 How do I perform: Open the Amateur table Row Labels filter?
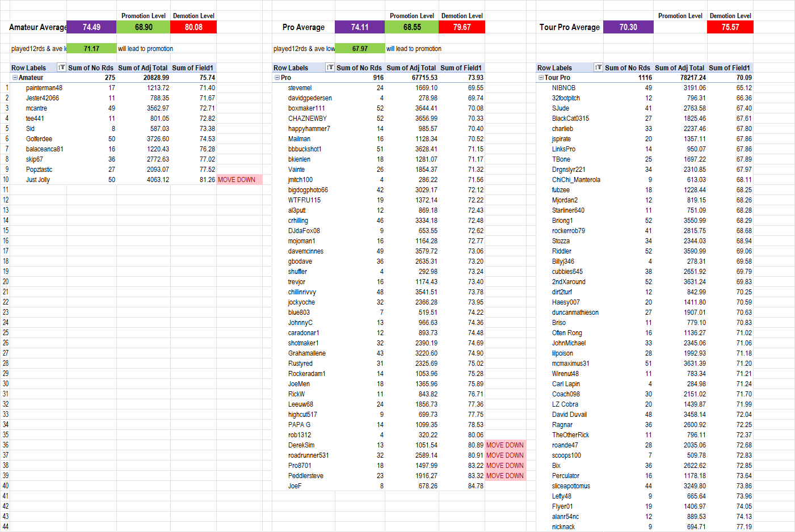point(62,67)
